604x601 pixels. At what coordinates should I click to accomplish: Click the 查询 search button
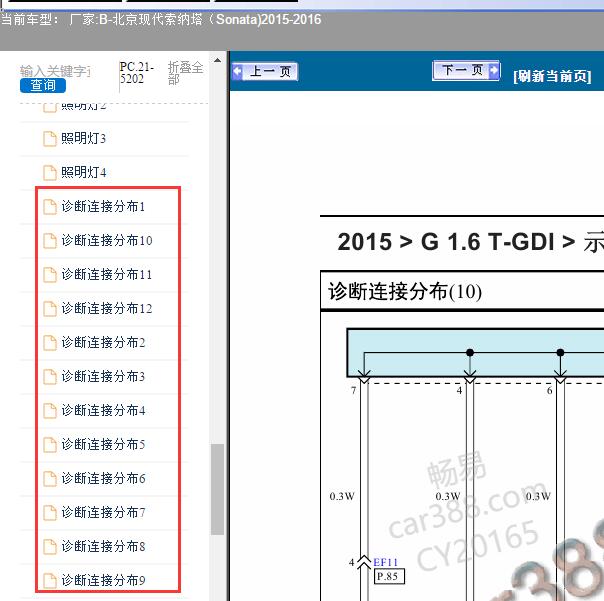click(43, 86)
